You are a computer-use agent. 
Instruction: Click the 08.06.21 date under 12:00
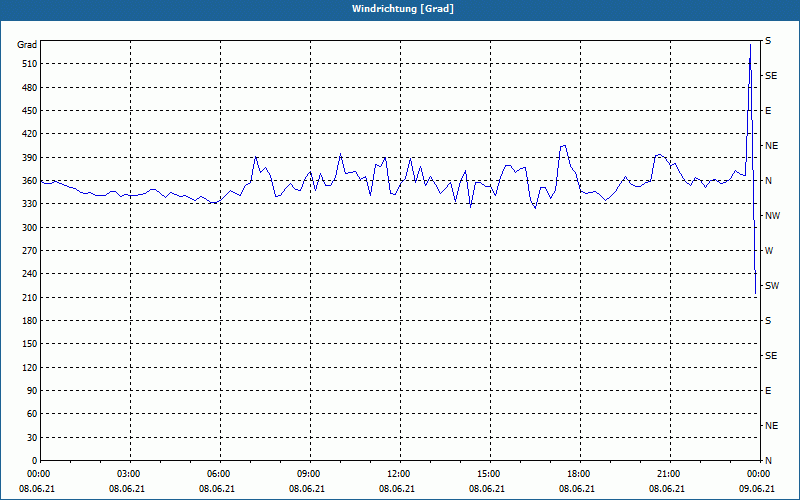coord(396,489)
